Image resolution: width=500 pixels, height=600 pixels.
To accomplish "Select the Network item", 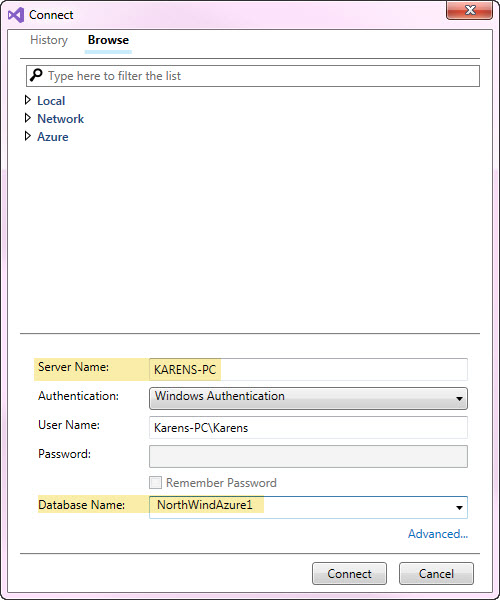I will pyautogui.click(x=60, y=119).
